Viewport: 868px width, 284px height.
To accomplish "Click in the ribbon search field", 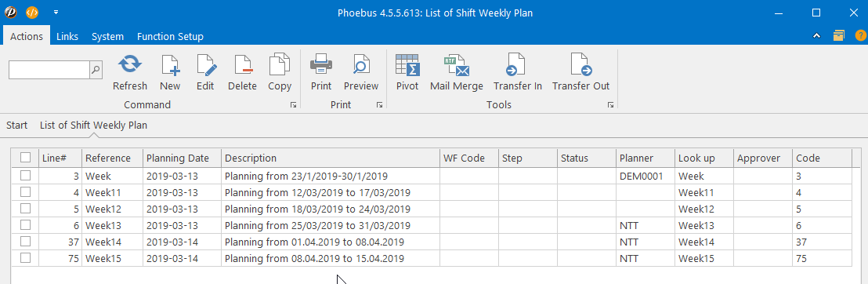I will [x=49, y=70].
